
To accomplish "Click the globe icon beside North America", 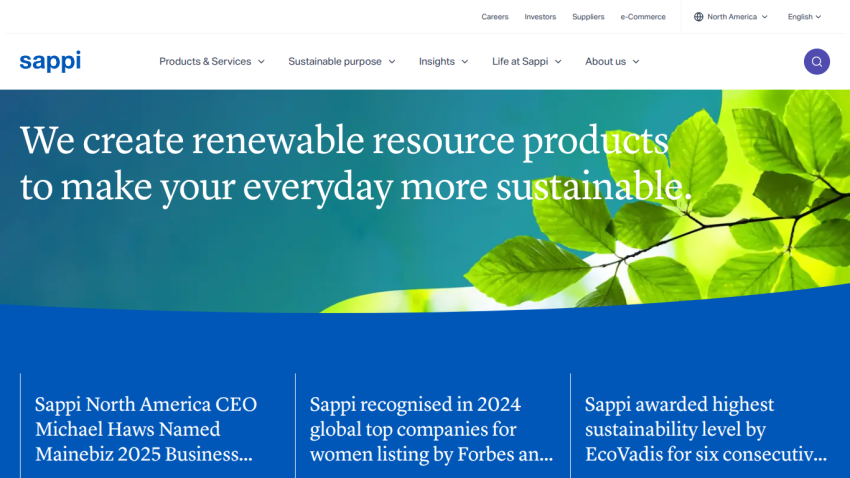I will [x=698, y=17].
